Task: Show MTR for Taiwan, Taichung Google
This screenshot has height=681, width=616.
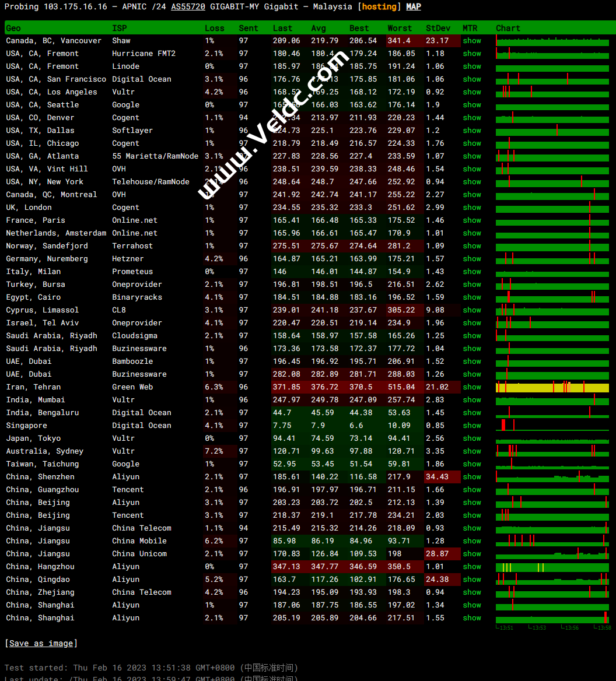Action: (472, 464)
